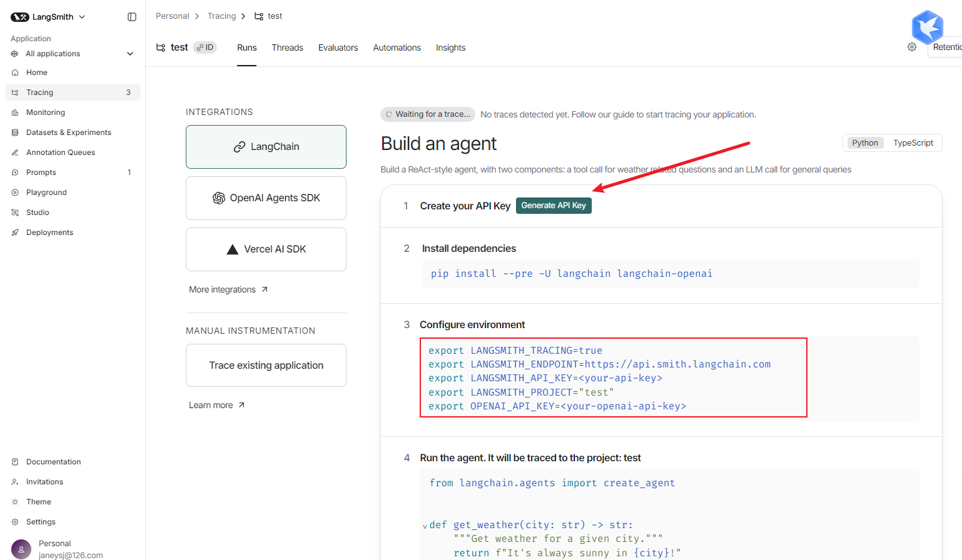Select the LangChain integration card
The width and height of the screenshot is (962, 560).
tap(266, 147)
